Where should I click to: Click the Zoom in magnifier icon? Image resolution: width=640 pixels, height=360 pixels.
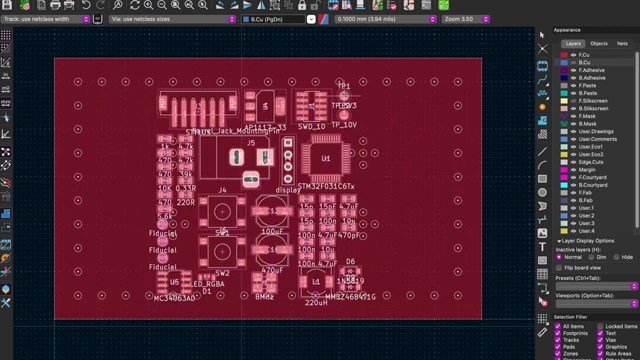coord(149,5)
